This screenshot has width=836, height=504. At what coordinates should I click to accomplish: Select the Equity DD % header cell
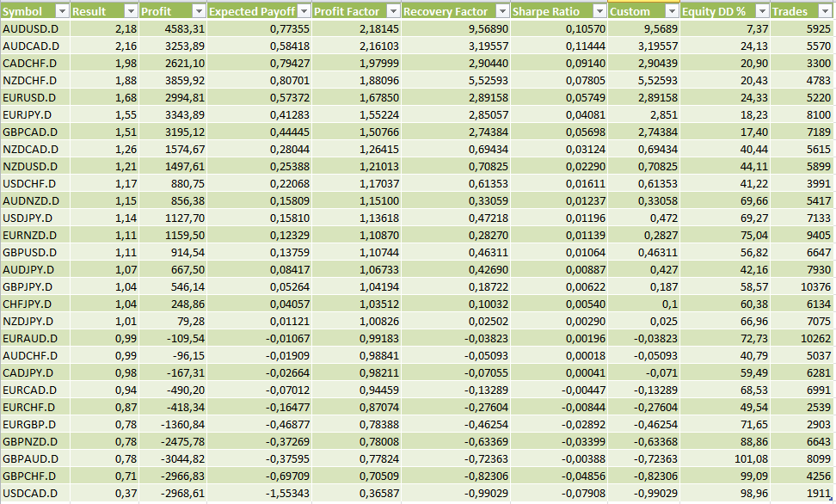click(x=725, y=11)
